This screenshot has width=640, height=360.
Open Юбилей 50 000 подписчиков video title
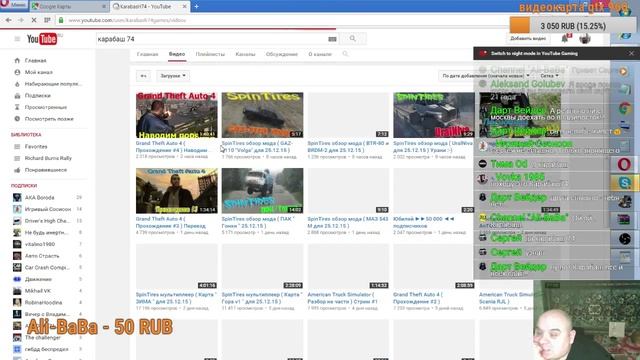click(424, 222)
